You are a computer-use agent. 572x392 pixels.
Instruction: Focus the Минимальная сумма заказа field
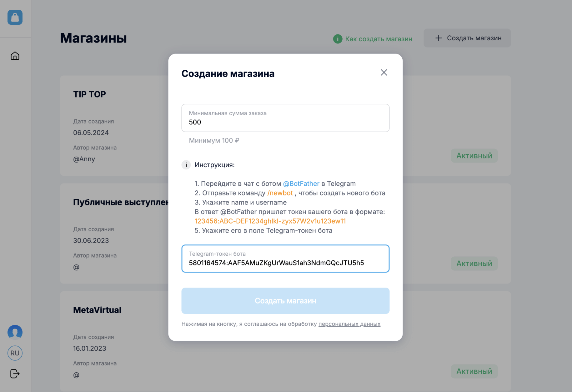(285, 118)
